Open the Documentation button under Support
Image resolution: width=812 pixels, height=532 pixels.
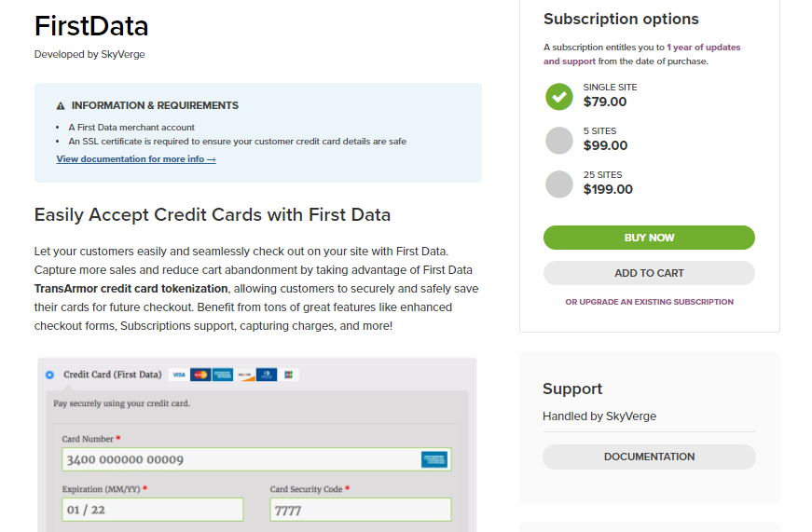(649, 457)
